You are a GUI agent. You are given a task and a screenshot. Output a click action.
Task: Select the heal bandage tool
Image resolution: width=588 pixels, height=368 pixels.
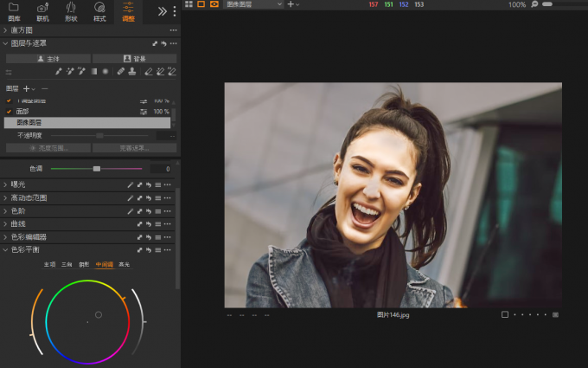click(x=120, y=71)
